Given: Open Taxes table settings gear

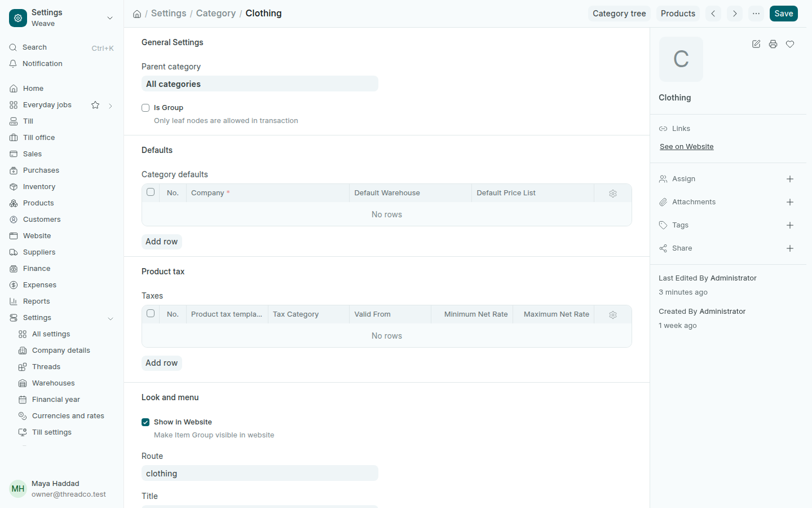Looking at the screenshot, I should pos(613,315).
